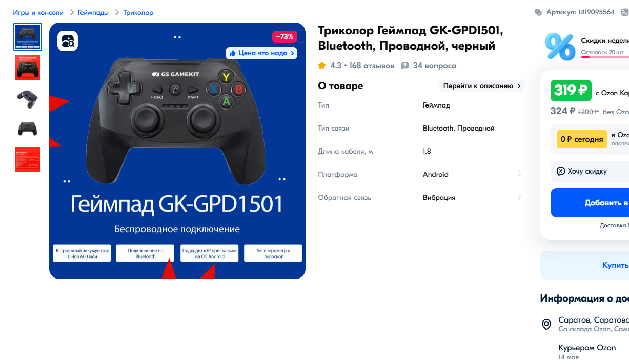Select the last red specifications thumbnail
Viewport: 629px width, 364px height.
(x=28, y=160)
